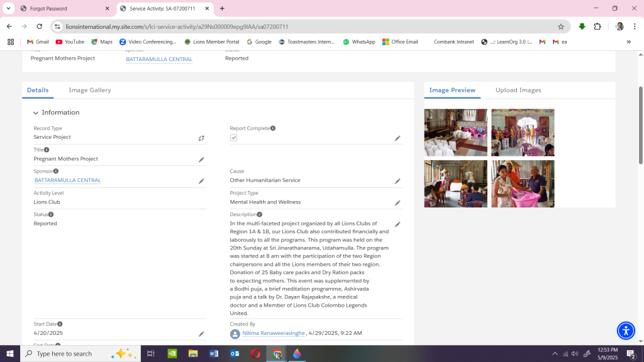Screen dimensions: 644x362
Task: Open the green download manager extension
Action: 582,26
